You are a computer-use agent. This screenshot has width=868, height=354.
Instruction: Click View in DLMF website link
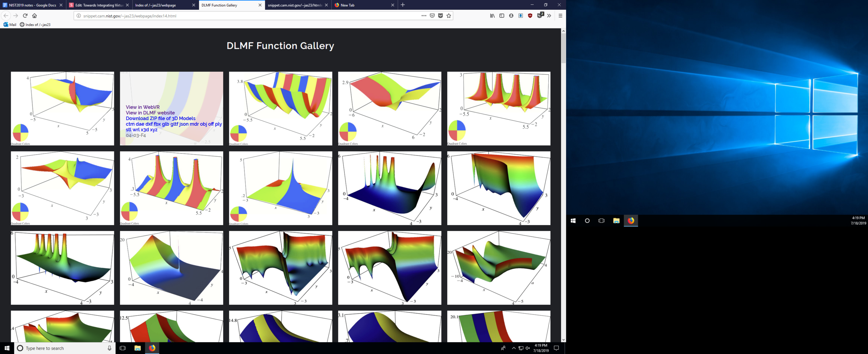[x=150, y=113]
